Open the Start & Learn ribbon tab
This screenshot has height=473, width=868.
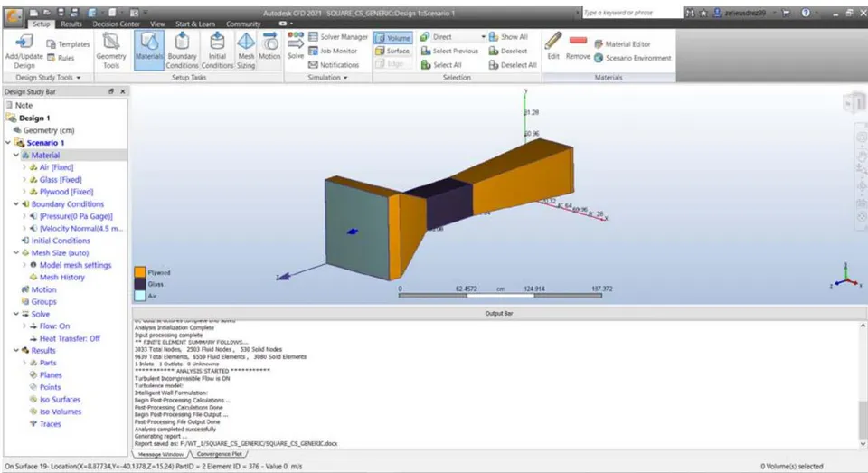[x=195, y=24]
